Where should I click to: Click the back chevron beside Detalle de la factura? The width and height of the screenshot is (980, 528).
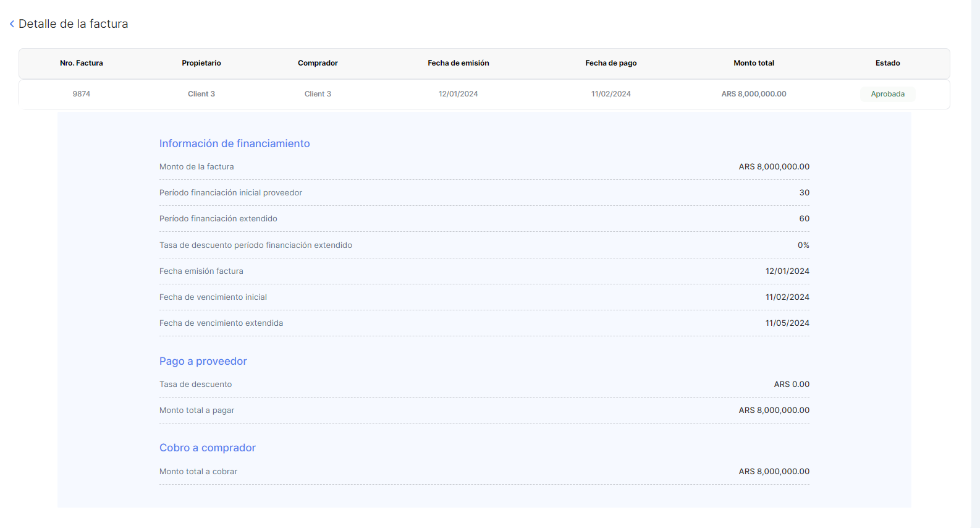point(12,24)
